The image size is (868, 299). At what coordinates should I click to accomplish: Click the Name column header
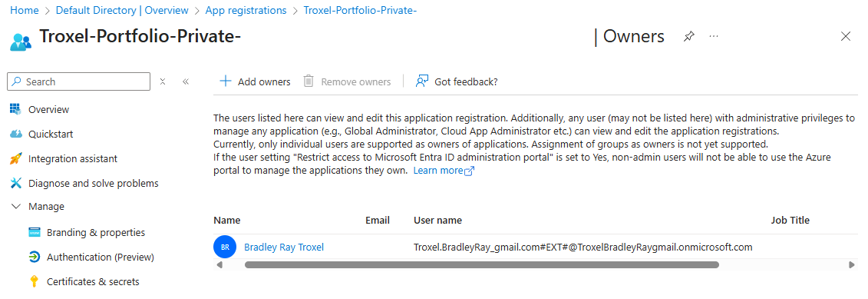click(x=227, y=221)
